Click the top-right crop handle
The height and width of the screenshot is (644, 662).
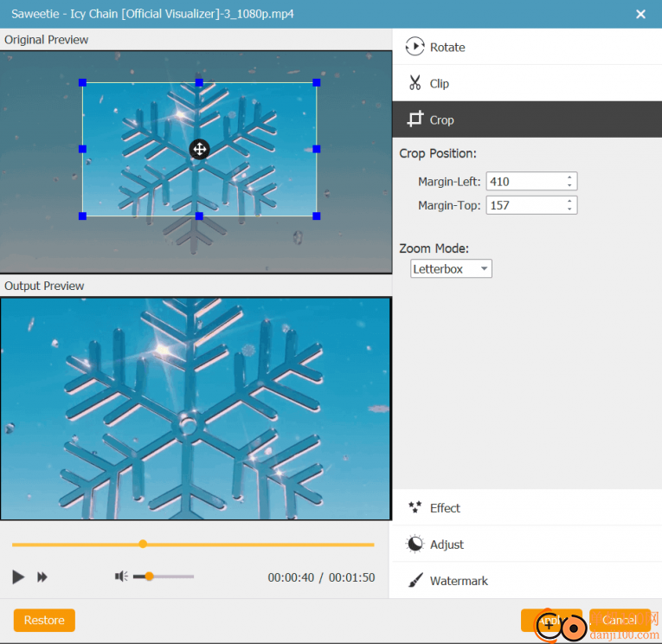(x=316, y=82)
